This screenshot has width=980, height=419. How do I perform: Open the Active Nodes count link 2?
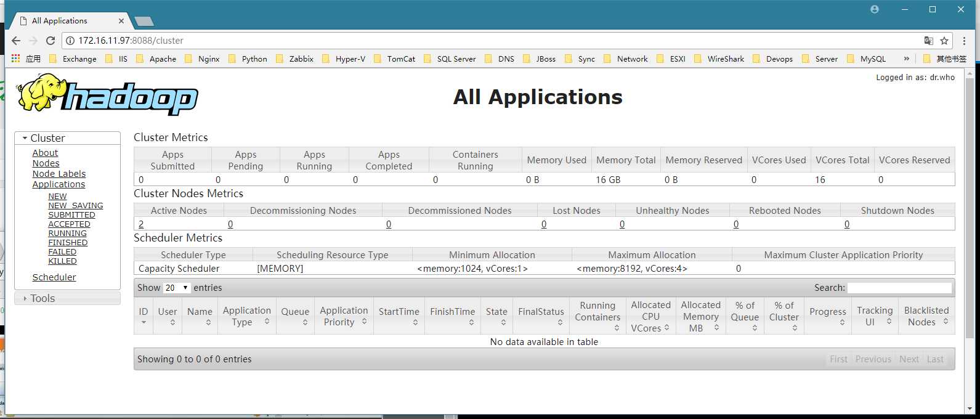(141, 224)
